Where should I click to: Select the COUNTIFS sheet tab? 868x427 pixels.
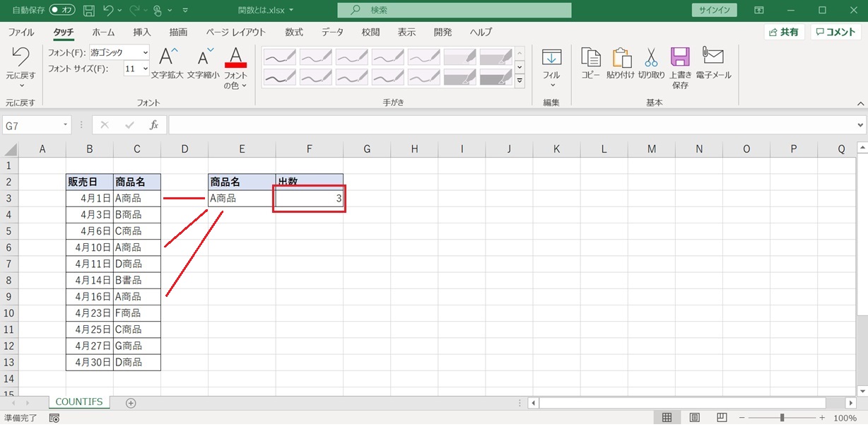click(x=78, y=402)
